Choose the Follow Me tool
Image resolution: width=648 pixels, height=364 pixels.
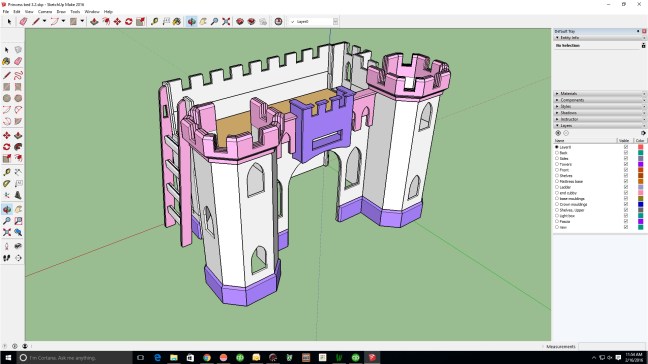pos(18,147)
